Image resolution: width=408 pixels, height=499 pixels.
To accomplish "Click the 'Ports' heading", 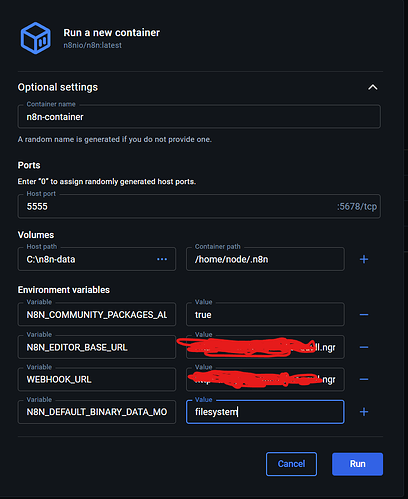I will [x=29, y=165].
